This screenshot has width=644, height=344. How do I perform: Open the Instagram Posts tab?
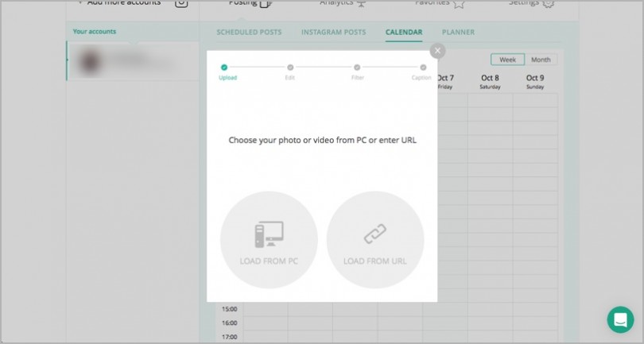[333, 33]
